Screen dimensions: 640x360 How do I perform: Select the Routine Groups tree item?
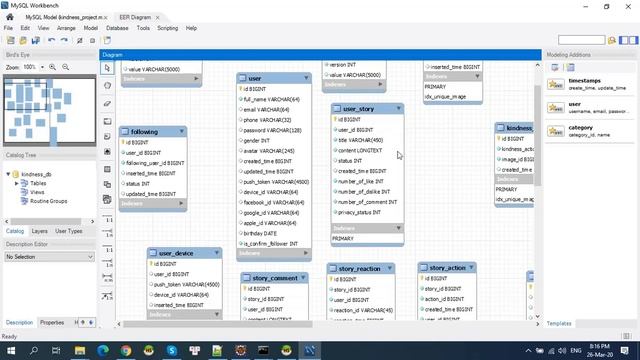point(48,201)
